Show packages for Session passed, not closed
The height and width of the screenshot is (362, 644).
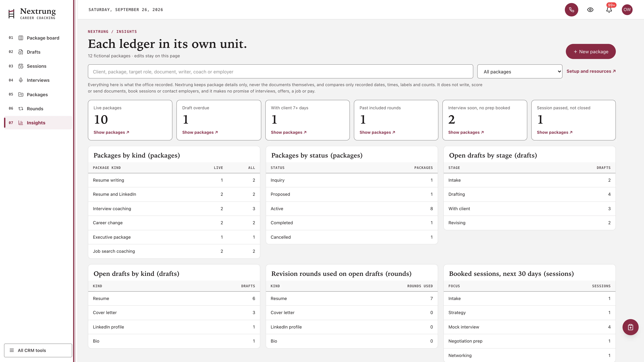coord(554,132)
